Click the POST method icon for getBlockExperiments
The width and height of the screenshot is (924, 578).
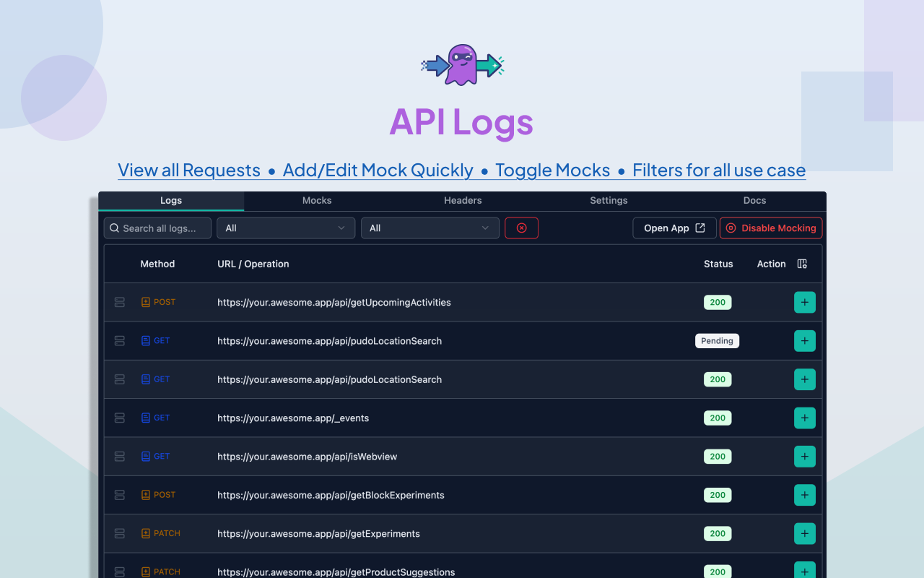click(146, 495)
